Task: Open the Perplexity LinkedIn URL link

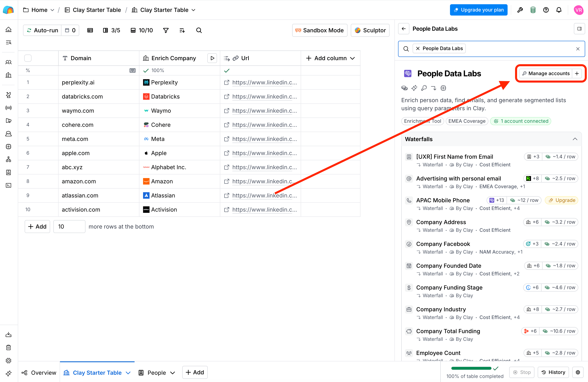Action: click(265, 82)
